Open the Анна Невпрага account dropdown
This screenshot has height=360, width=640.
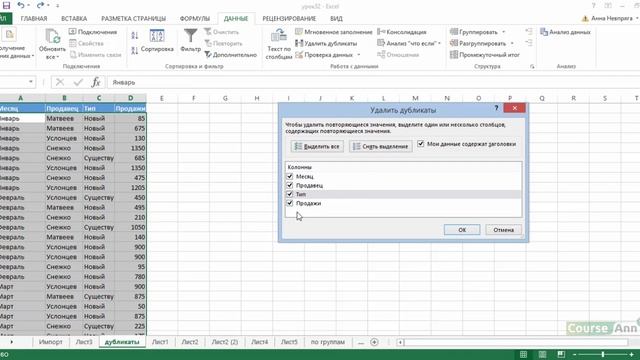(637, 18)
